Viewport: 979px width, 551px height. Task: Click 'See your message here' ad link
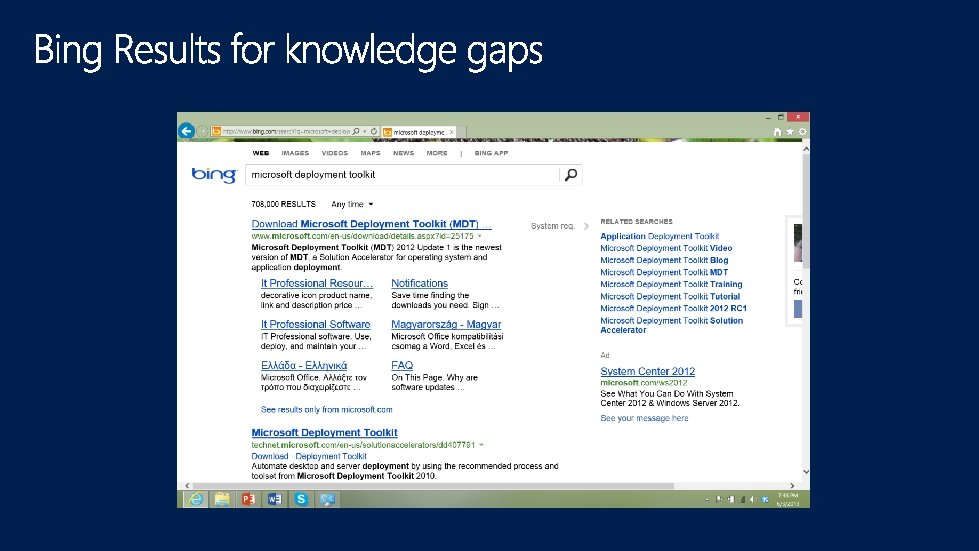click(644, 419)
